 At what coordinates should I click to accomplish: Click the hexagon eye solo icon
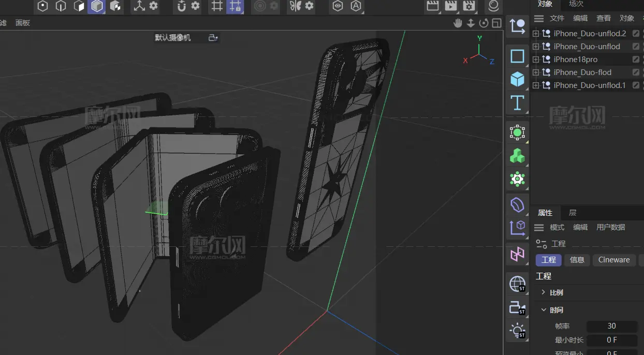click(338, 6)
